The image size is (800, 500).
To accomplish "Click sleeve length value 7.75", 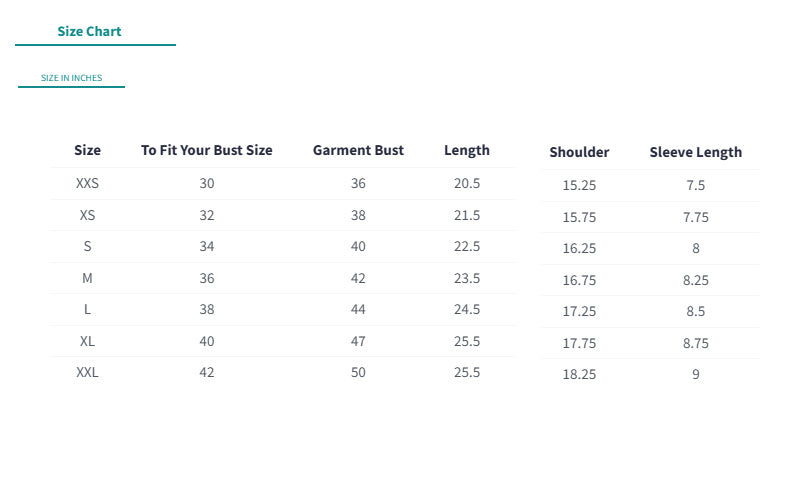I will tap(695, 217).
